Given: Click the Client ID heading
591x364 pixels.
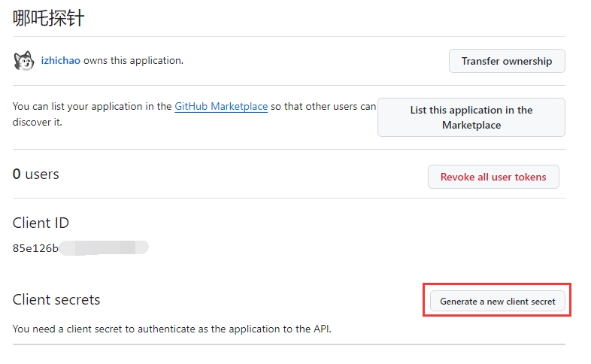Looking at the screenshot, I should [41, 223].
